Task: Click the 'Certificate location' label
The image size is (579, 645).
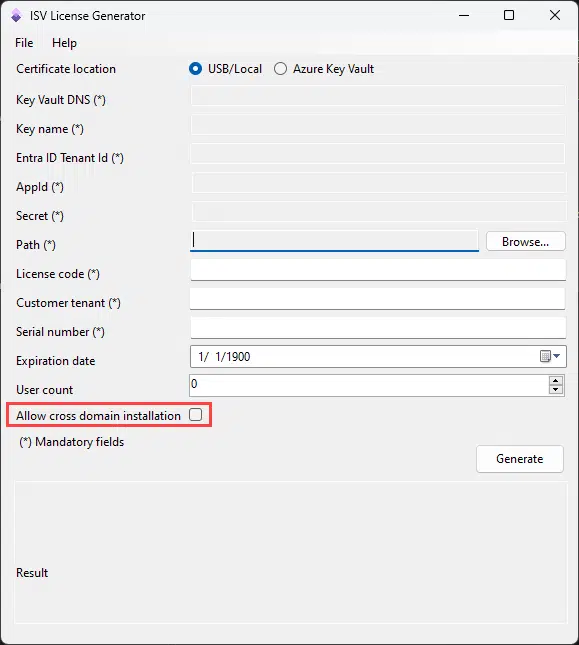Action: pos(66,69)
